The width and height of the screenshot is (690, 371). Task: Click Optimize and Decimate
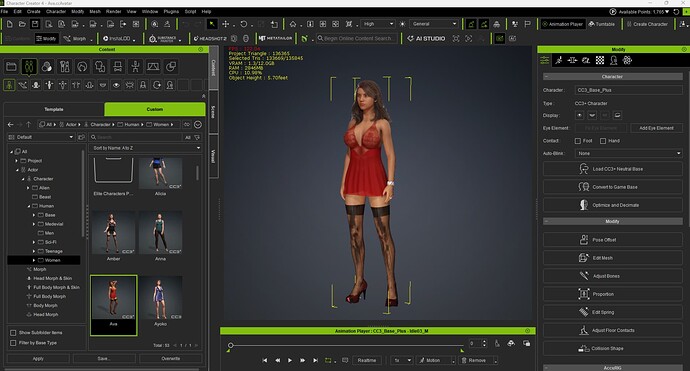tap(613, 205)
